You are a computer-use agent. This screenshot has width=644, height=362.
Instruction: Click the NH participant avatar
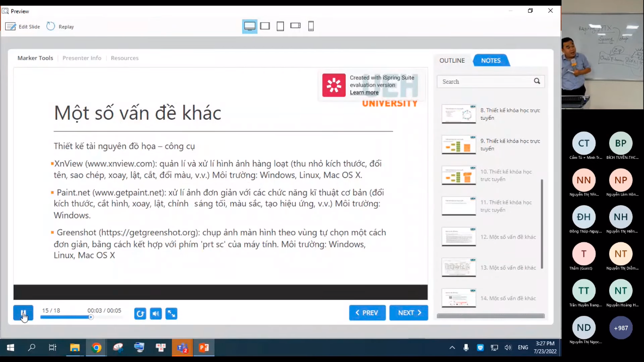tap(620, 217)
